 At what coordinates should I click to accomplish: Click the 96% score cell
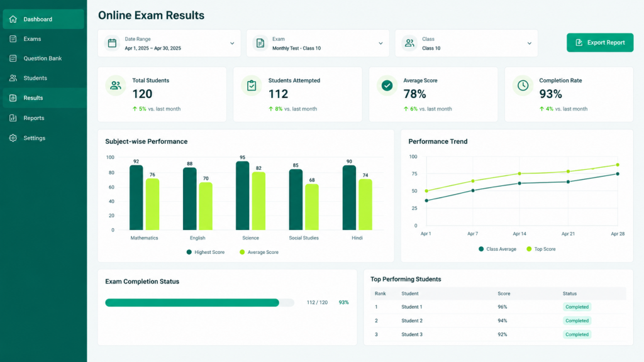click(502, 307)
